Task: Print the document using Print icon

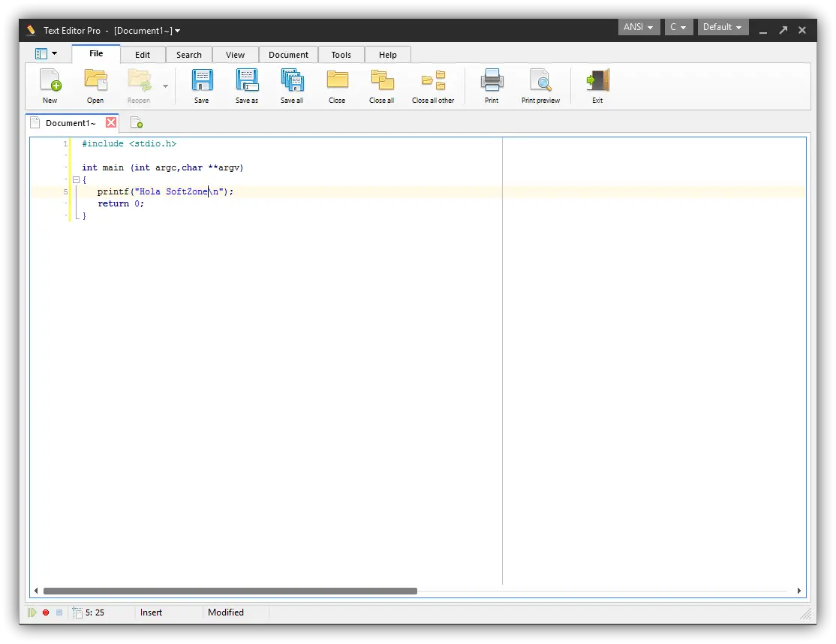Action: [492, 80]
